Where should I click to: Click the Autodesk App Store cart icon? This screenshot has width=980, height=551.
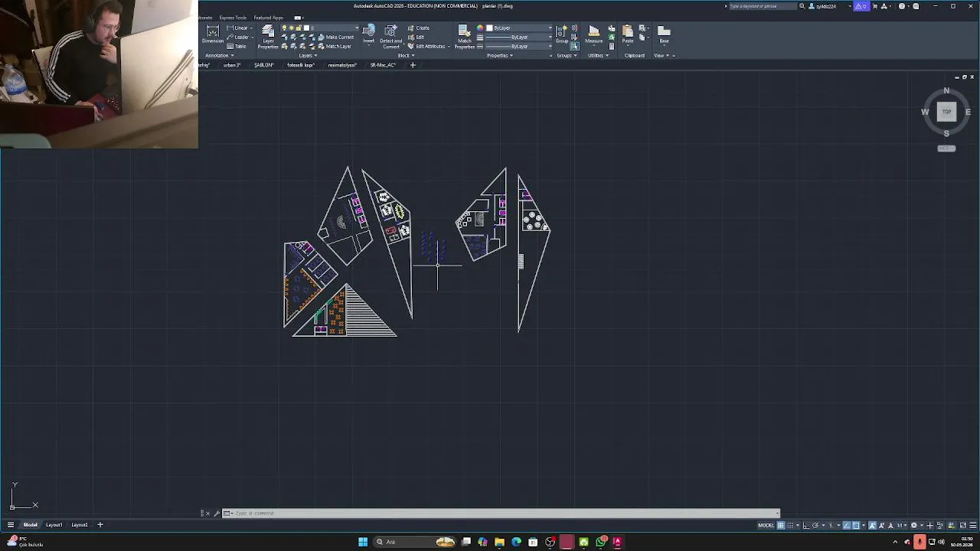tap(875, 6)
